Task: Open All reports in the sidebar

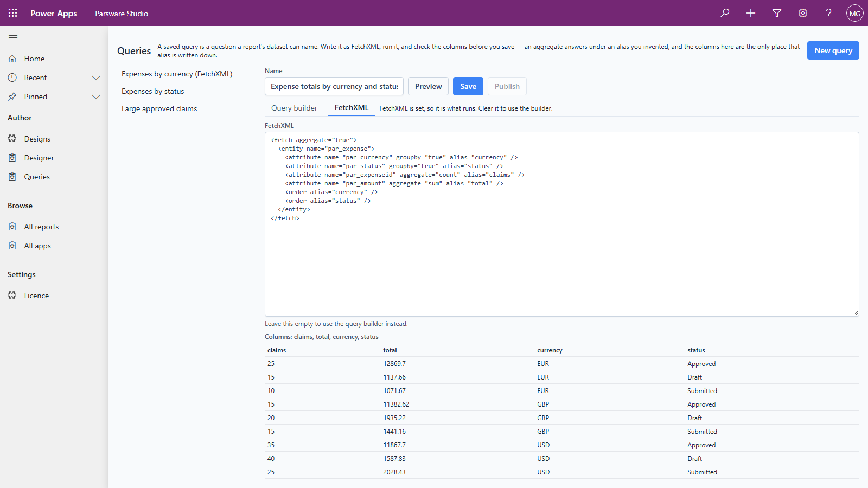Action: click(x=54, y=227)
